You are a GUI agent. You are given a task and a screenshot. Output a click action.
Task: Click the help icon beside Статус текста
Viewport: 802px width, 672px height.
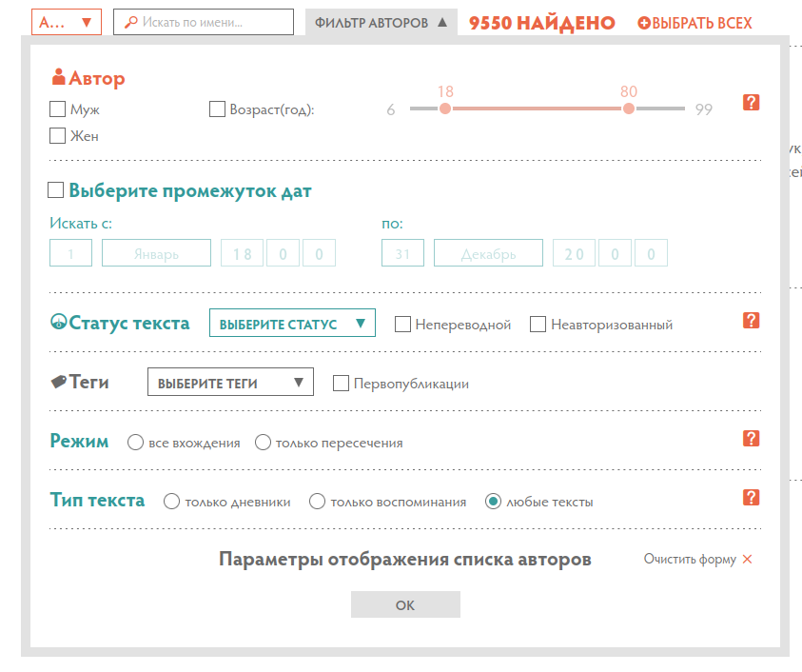point(751,321)
